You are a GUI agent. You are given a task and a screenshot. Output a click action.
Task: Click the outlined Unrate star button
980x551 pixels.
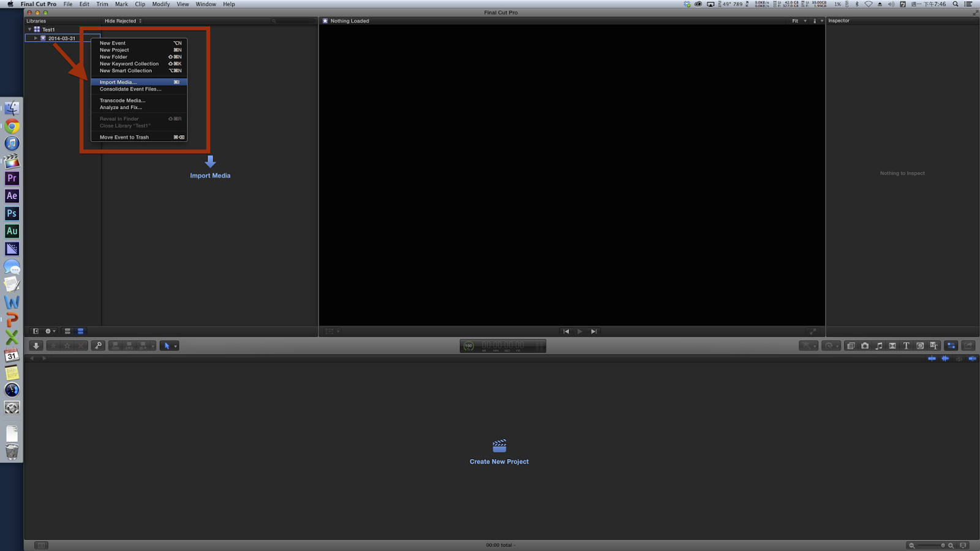pos(67,346)
